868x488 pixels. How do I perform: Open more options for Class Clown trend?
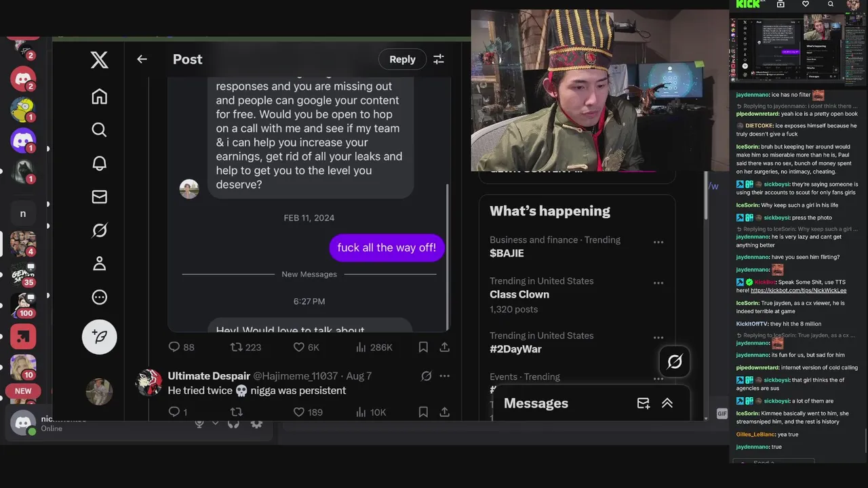coord(658,283)
